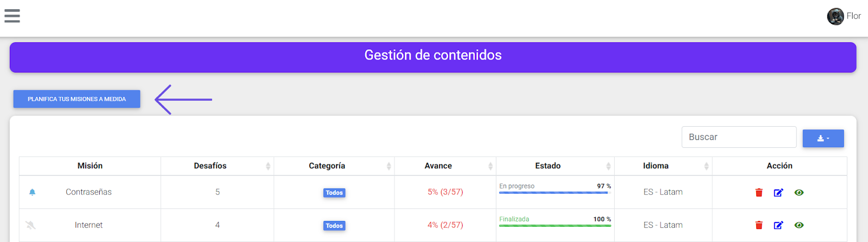The width and height of the screenshot is (868, 242).
Task: Click the En progreso 97% progress bar
Action: [x=554, y=192]
